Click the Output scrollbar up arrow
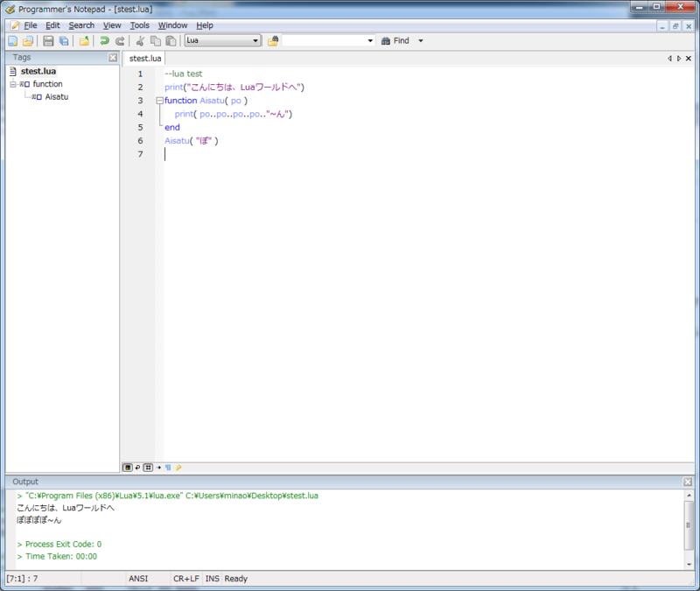The height and width of the screenshot is (591, 700). click(689, 496)
